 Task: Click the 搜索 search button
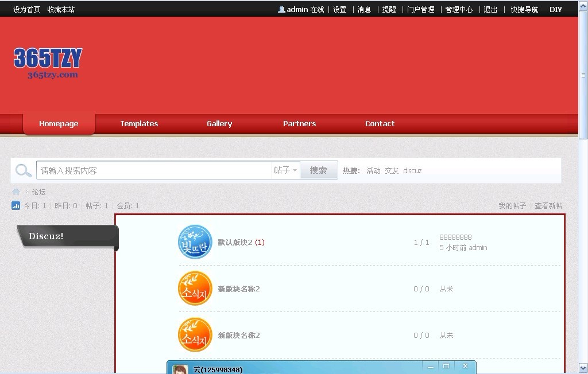click(319, 170)
